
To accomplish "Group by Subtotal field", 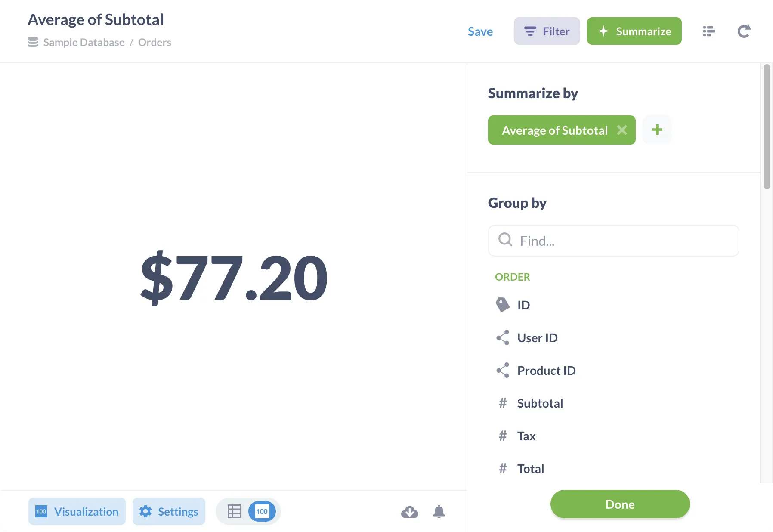I will [x=540, y=403].
